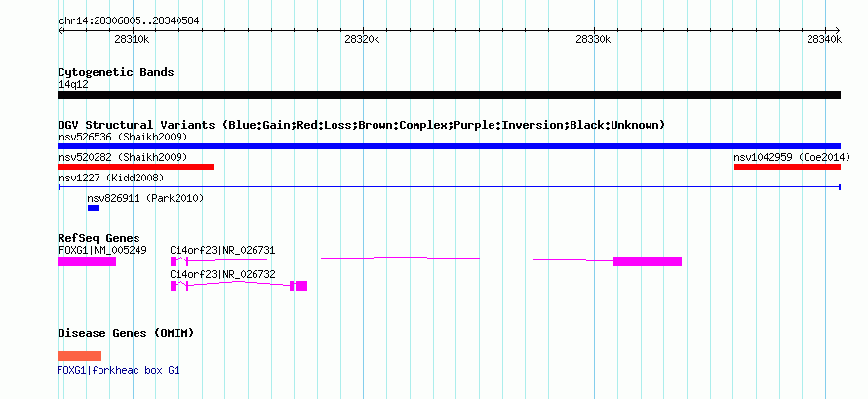Open the nsv1227 (Kidd2008) variant label
The height and width of the screenshot is (399, 868).
point(111,178)
